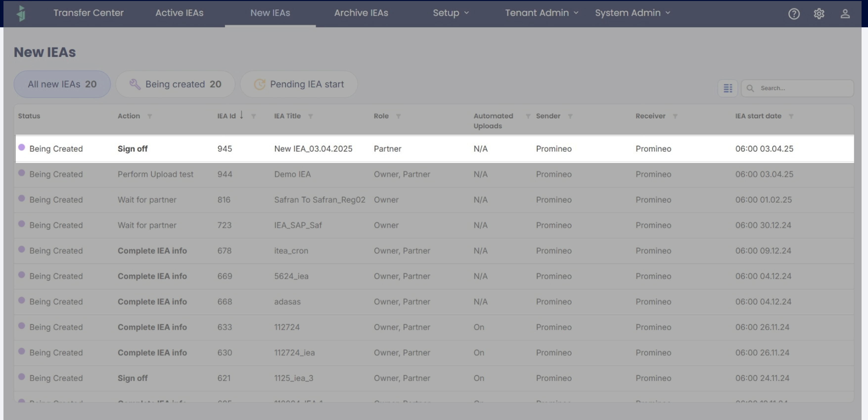Switch to the Active IEAs tab
This screenshot has width=868, height=420.
click(x=179, y=13)
